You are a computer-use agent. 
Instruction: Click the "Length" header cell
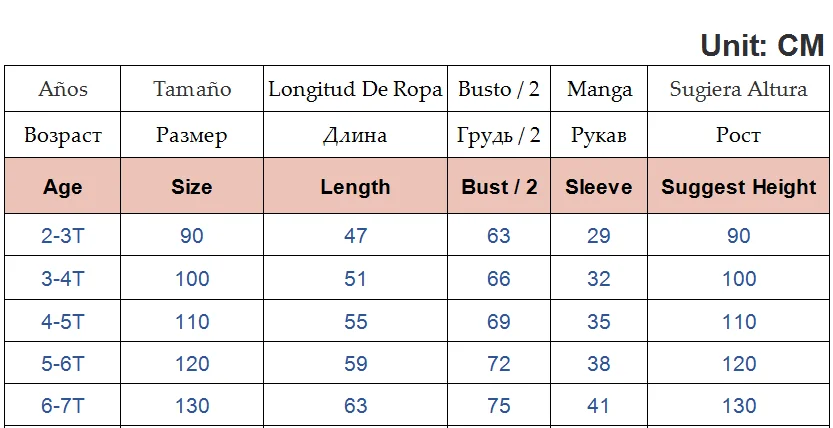(x=355, y=187)
